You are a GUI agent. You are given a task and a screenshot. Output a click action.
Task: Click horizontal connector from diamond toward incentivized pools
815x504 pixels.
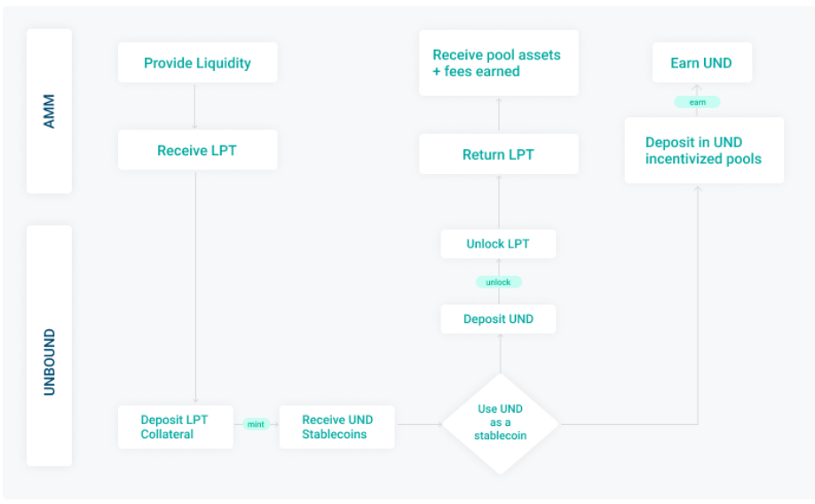tap(630, 424)
